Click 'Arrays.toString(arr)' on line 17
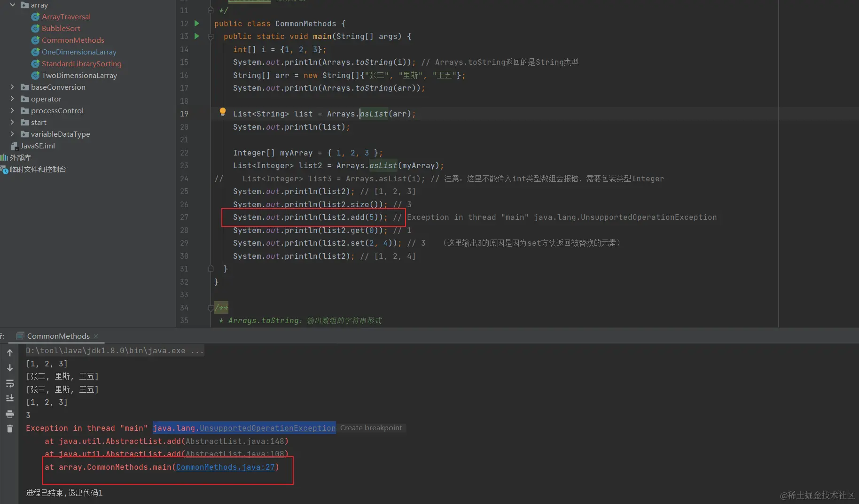This screenshot has height=504, width=859. point(372,88)
